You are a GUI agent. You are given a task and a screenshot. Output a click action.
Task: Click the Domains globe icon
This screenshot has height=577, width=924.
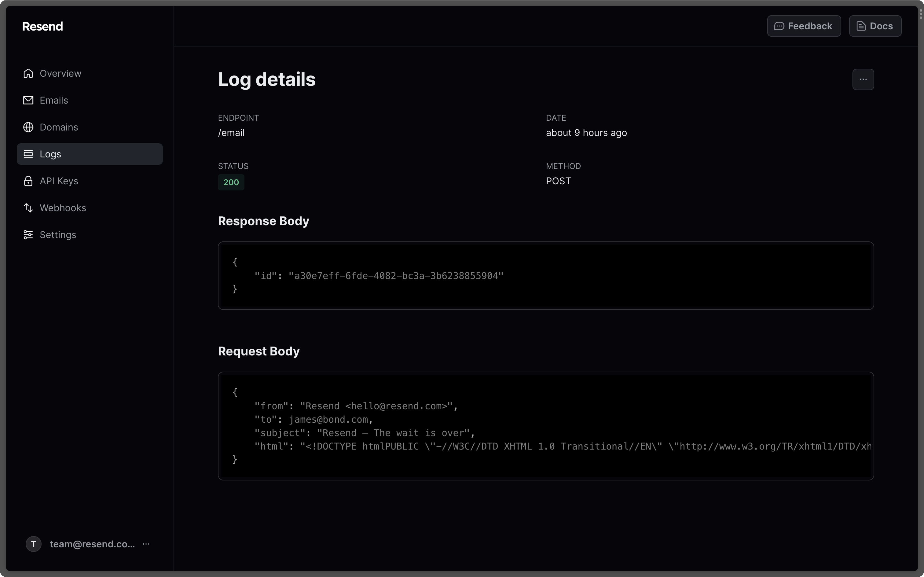(x=28, y=127)
